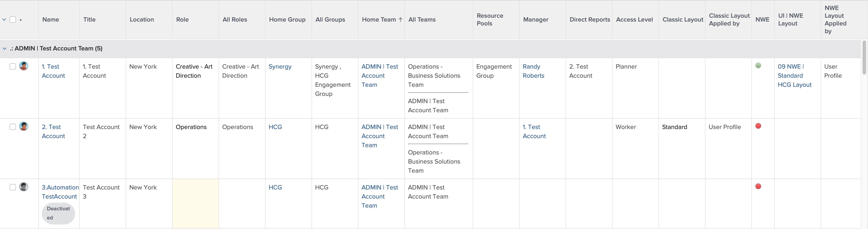The height and width of the screenshot is (229, 868).
Task: Click avatar of 3.Automation TestAccount
Action: 24,187
